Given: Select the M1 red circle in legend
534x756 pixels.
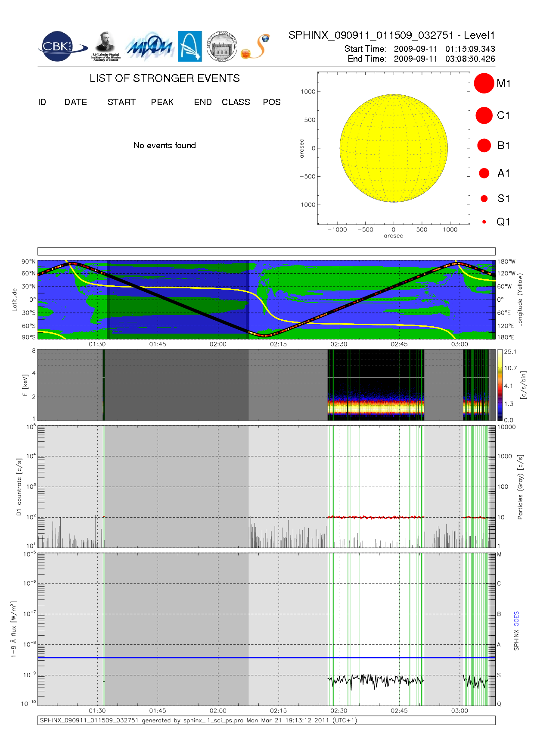Looking at the screenshot, I should [484, 83].
